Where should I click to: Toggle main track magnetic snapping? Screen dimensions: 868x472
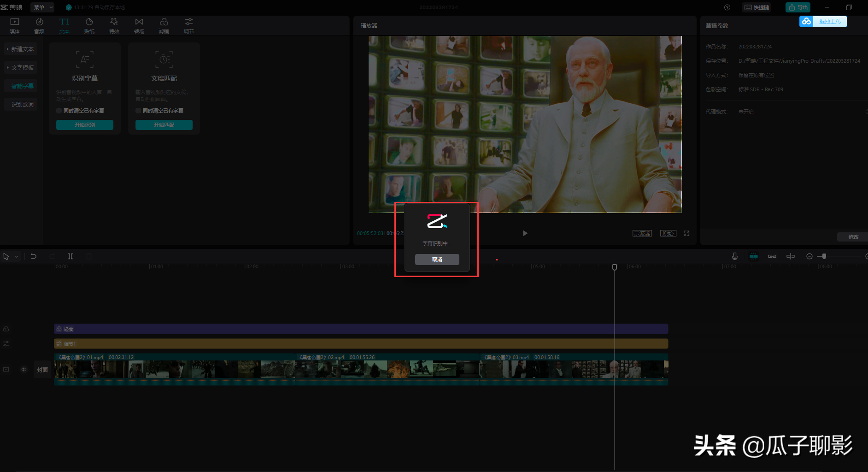click(754, 256)
